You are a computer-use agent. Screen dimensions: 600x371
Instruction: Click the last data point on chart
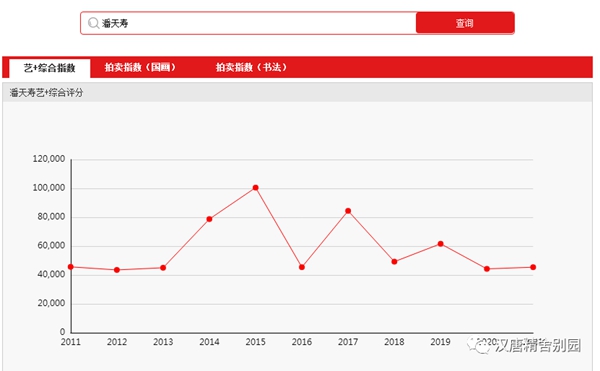pos(533,267)
